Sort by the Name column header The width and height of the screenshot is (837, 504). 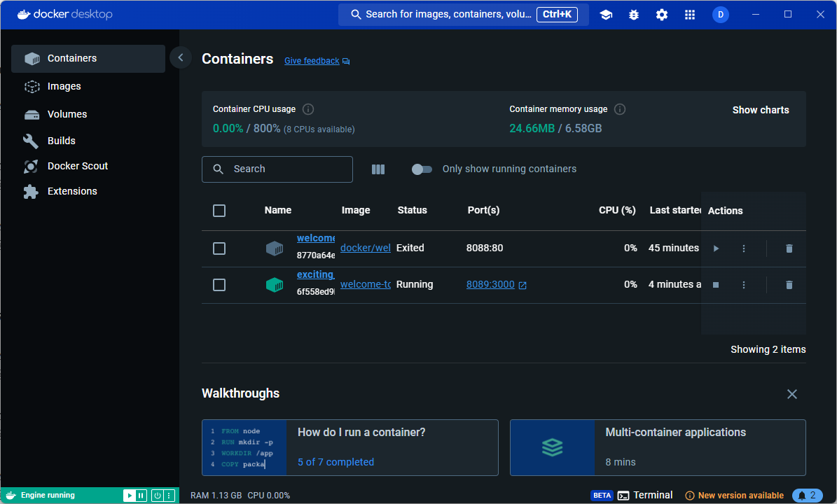(x=277, y=210)
